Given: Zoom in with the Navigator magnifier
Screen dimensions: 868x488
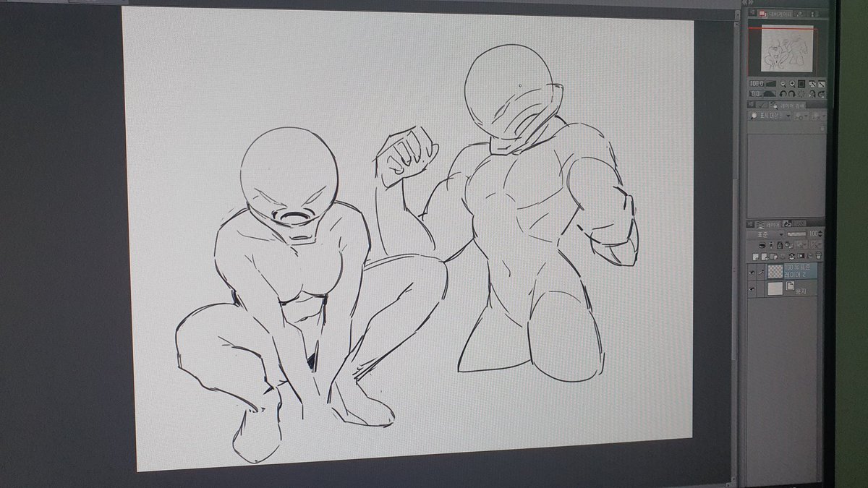Looking at the screenshot, I should [792, 84].
